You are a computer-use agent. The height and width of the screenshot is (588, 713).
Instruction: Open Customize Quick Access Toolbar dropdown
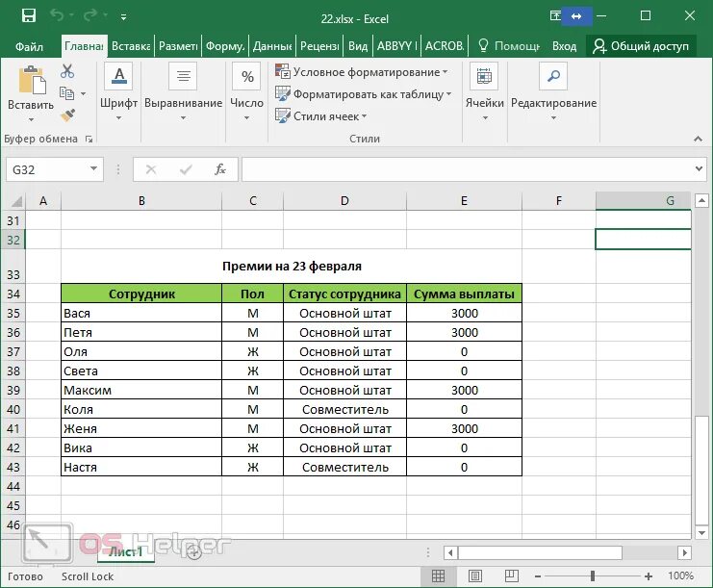click(123, 17)
